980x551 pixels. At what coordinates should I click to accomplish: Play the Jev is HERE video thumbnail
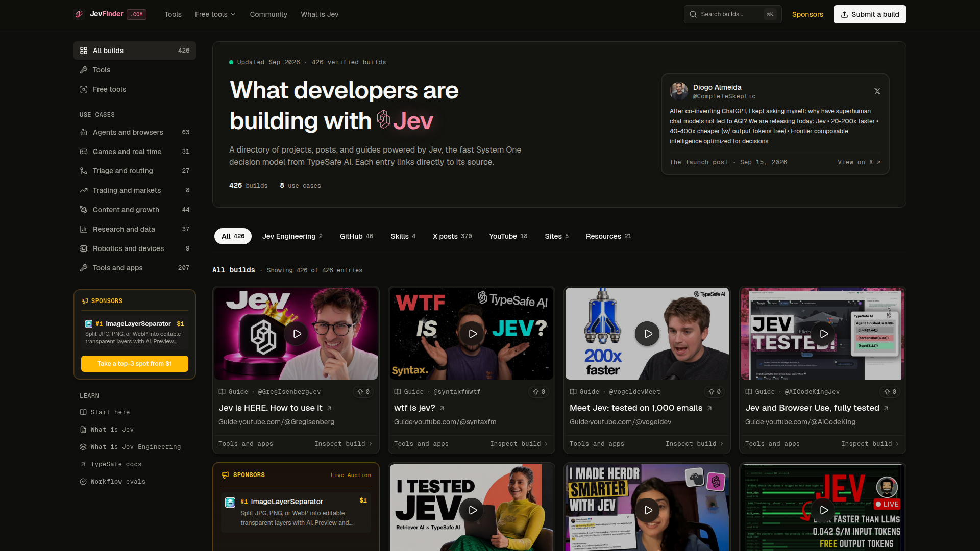pos(297,334)
